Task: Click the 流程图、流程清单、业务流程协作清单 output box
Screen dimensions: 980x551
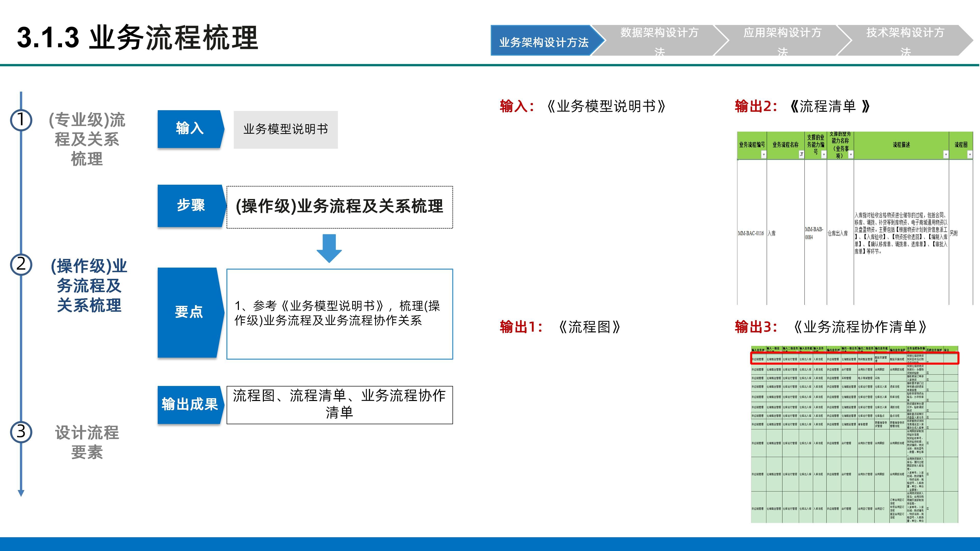Action: point(340,405)
